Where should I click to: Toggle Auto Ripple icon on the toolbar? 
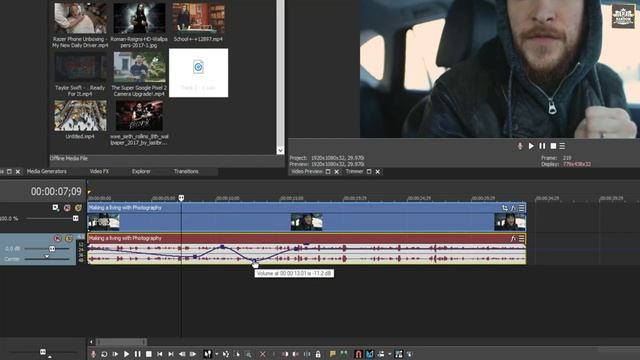381,354
